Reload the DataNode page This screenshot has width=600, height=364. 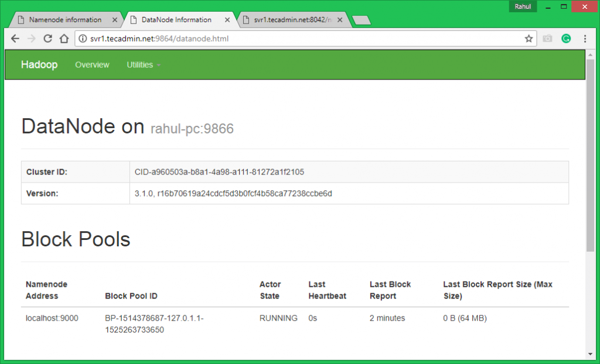48,39
